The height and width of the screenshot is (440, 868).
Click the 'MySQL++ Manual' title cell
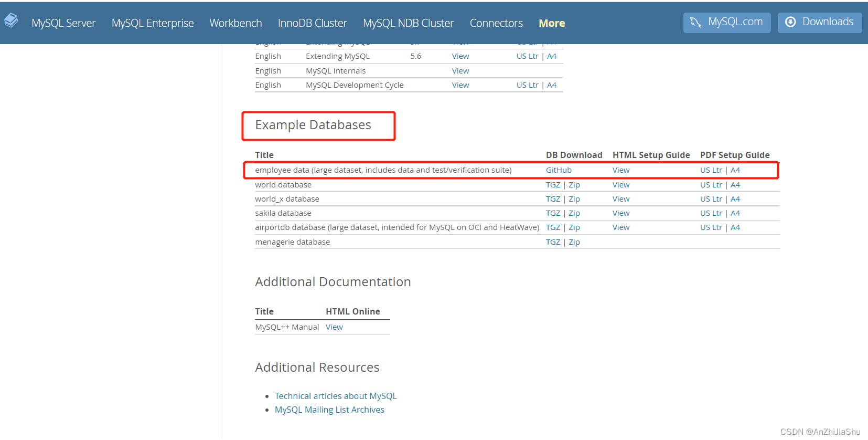pos(287,327)
